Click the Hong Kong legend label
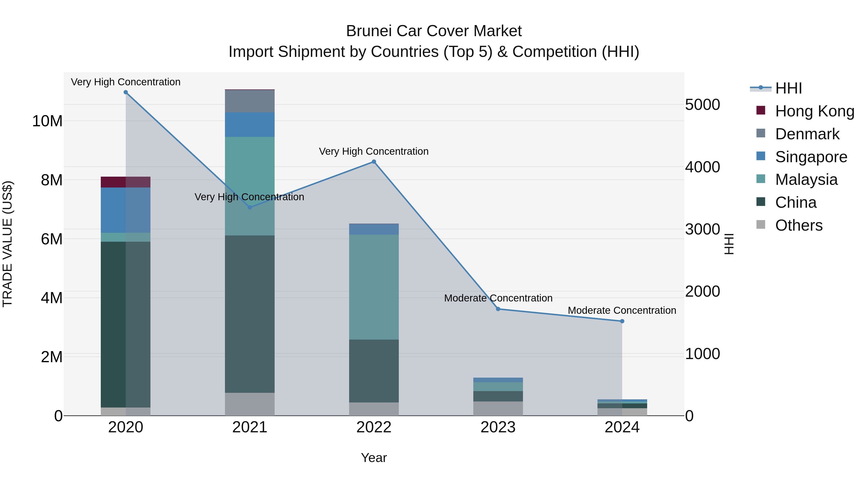The image size is (868, 488). [815, 111]
